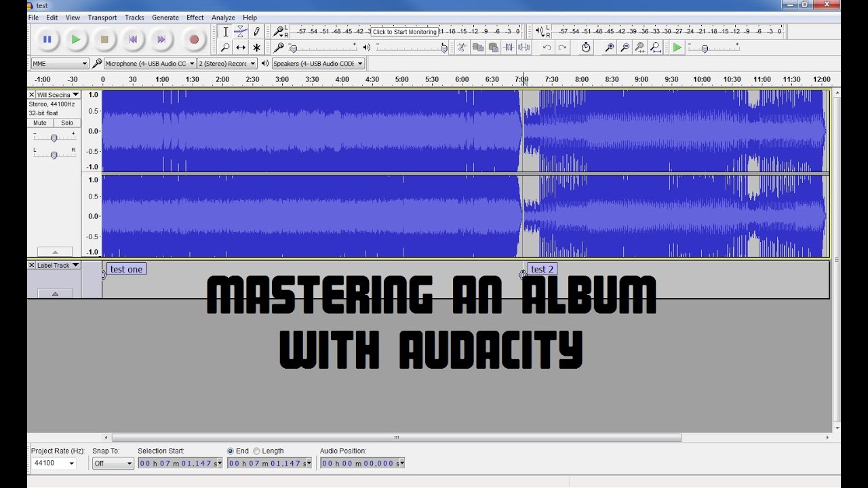Screen dimensions: 868x488
Task: Click Fit Selection in window icon
Action: (x=639, y=47)
